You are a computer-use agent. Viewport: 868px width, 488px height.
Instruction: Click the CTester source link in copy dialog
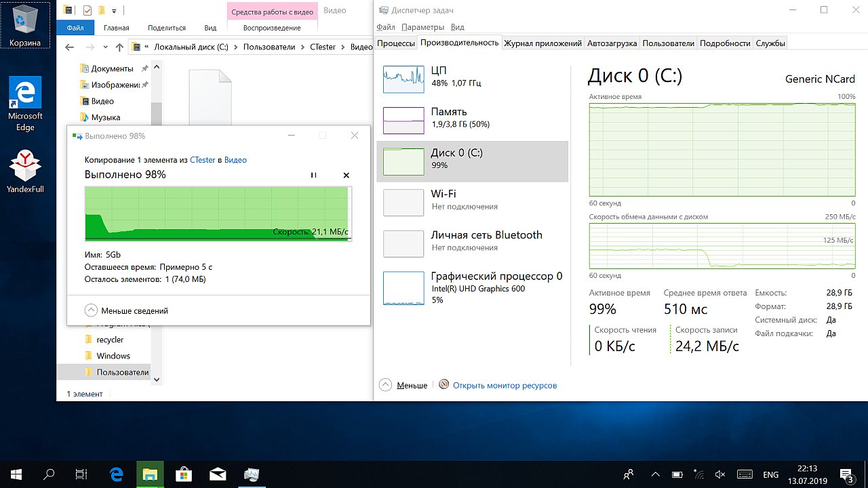pyautogui.click(x=202, y=160)
